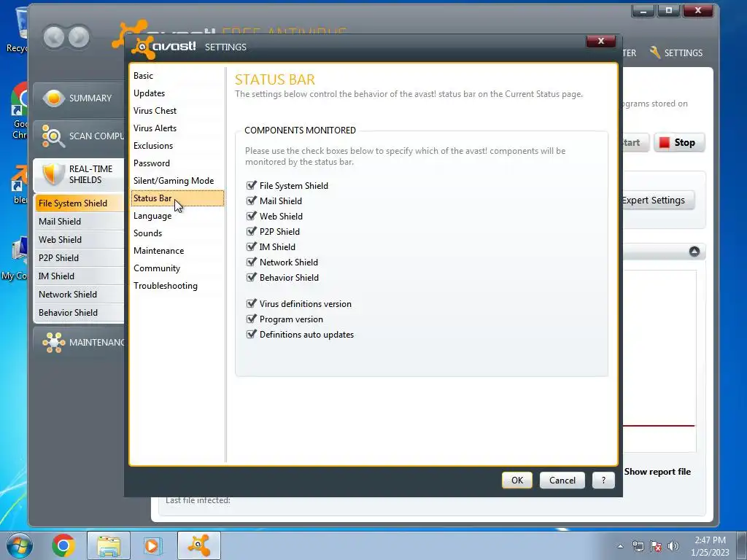Image resolution: width=747 pixels, height=560 pixels.
Task: Show hidden tray icons arrow
Action: tap(620, 546)
